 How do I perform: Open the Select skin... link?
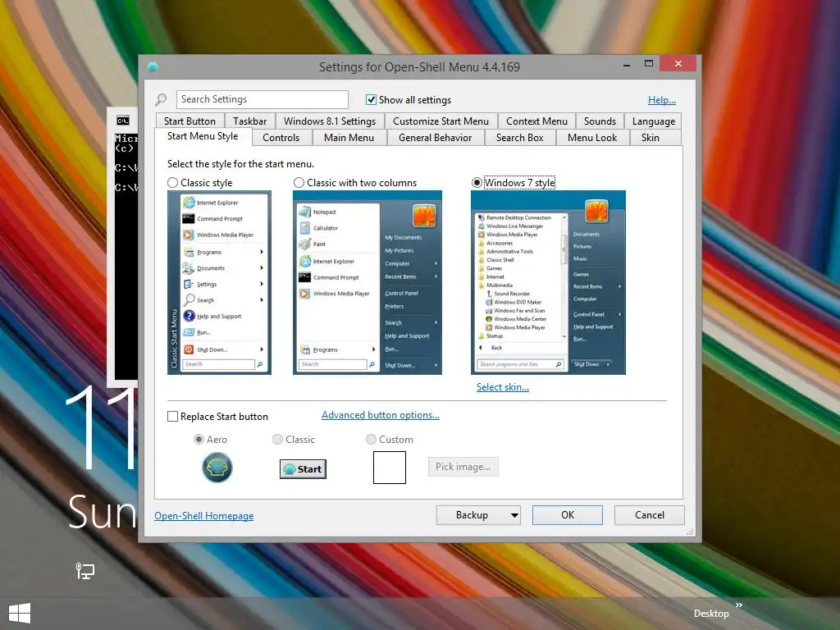[503, 387]
